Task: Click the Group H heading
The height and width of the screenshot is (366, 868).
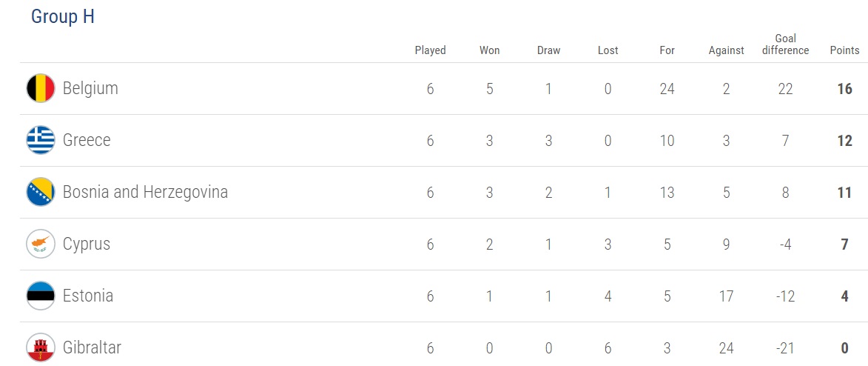Action: [63, 17]
